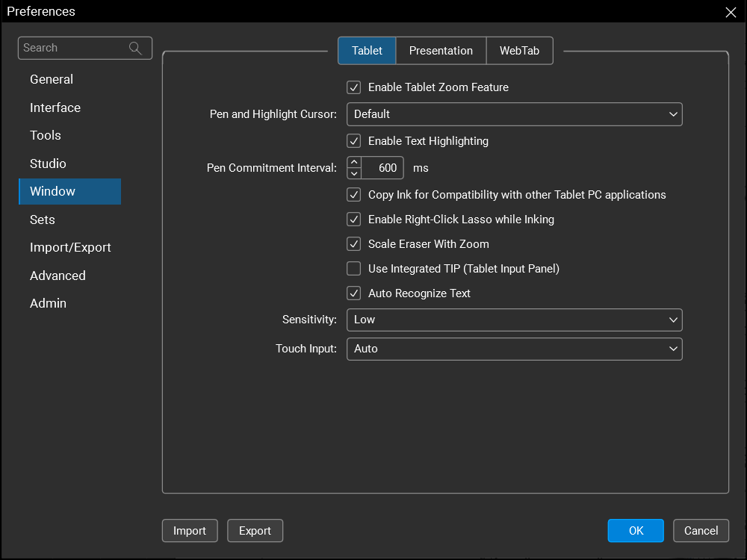Open the WebTab tab

click(519, 51)
